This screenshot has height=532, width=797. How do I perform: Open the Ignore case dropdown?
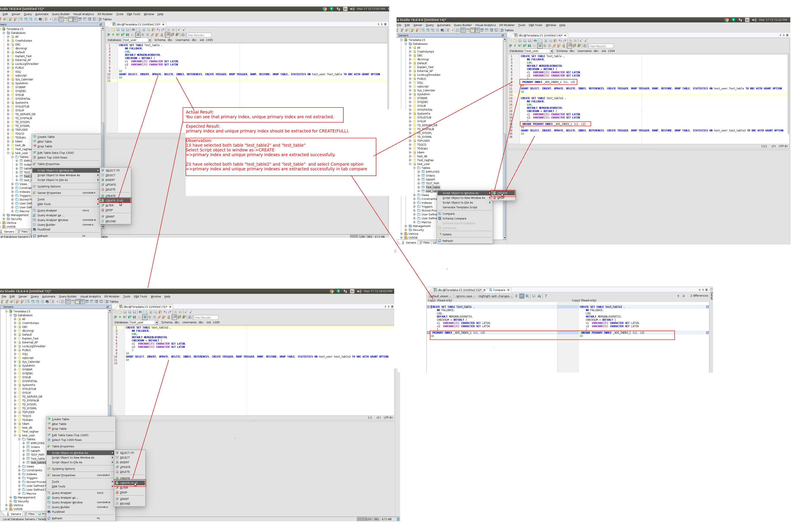(465, 296)
